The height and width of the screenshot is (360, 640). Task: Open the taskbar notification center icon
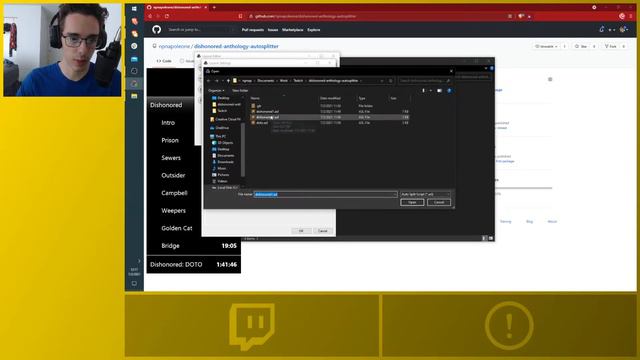(134, 283)
